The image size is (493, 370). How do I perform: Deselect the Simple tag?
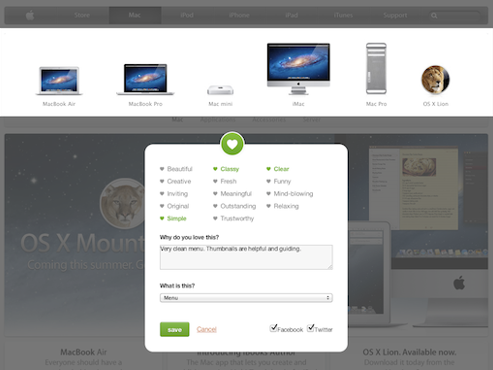173,218
